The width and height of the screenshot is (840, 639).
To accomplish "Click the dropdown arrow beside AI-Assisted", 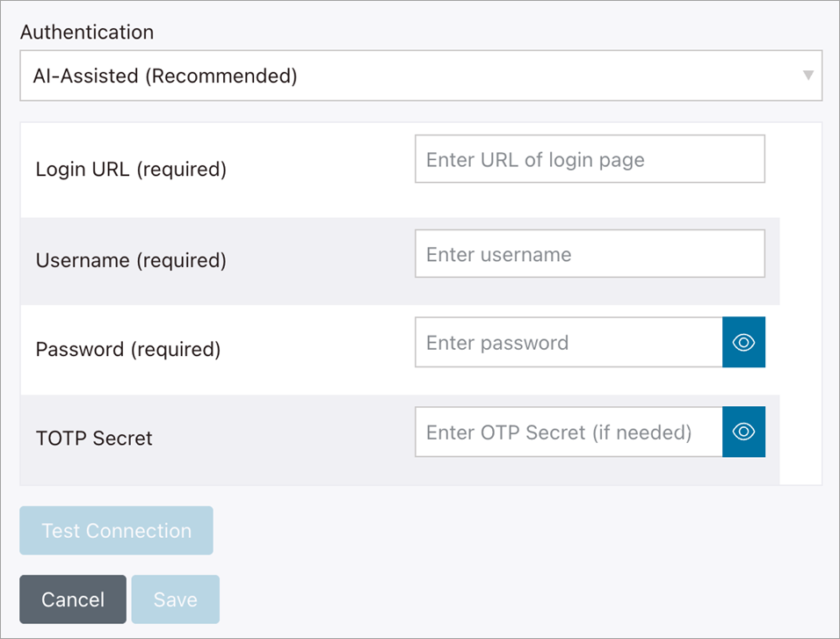I will (807, 76).
